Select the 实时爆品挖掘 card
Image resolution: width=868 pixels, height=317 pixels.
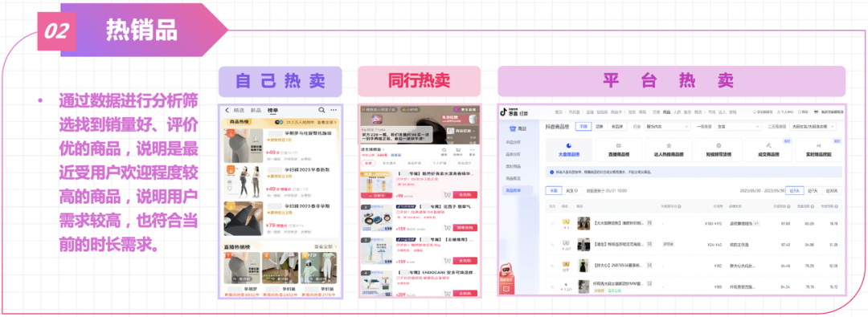pos(818,149)
